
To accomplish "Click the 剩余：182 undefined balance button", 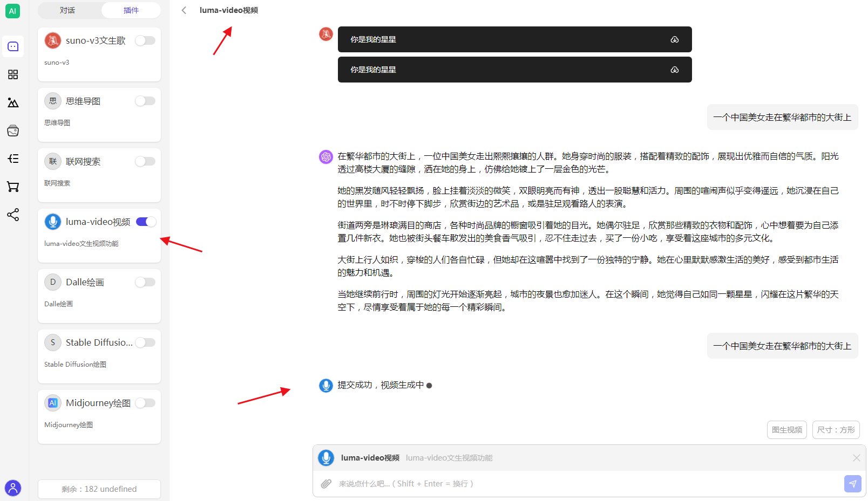I will point(99,489).
